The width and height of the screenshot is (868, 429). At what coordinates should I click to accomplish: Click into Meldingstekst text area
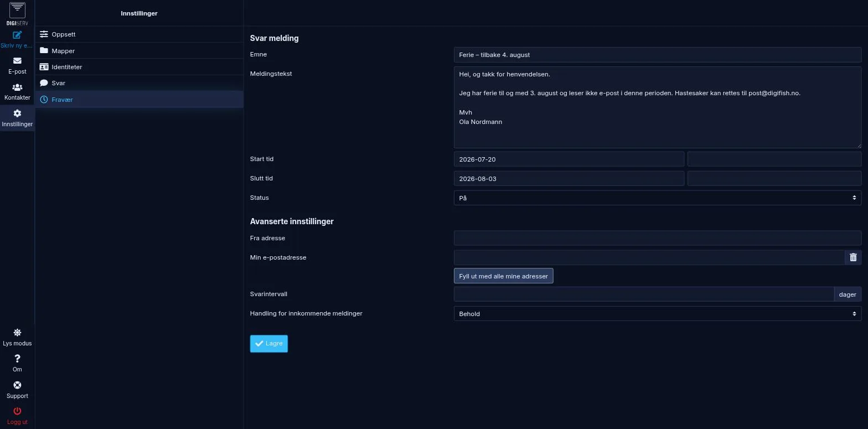[657, 107]
